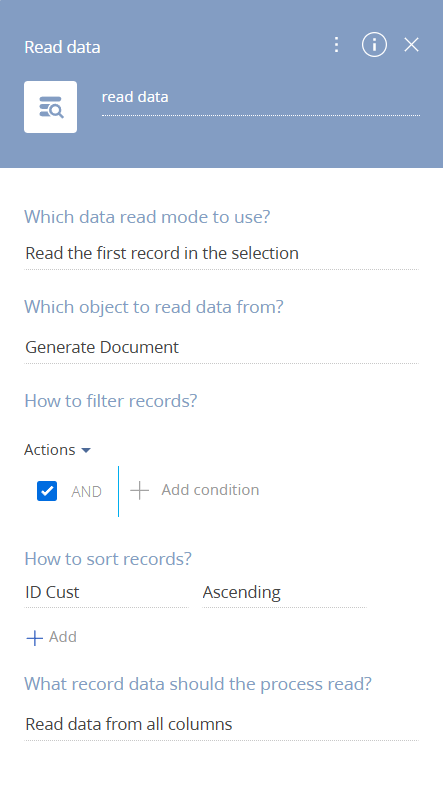Viewport: 443px width, 792px height.
Task: Toggle the AND filter group checkbox
Action: point(47,491)
